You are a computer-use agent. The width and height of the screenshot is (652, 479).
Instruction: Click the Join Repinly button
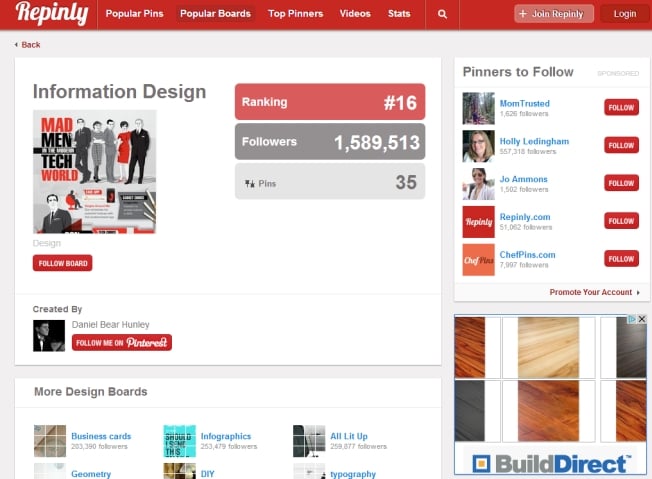(554, 14)
